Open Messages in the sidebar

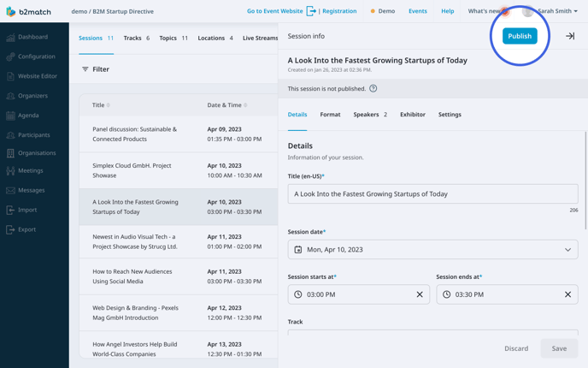pos(31,190)
